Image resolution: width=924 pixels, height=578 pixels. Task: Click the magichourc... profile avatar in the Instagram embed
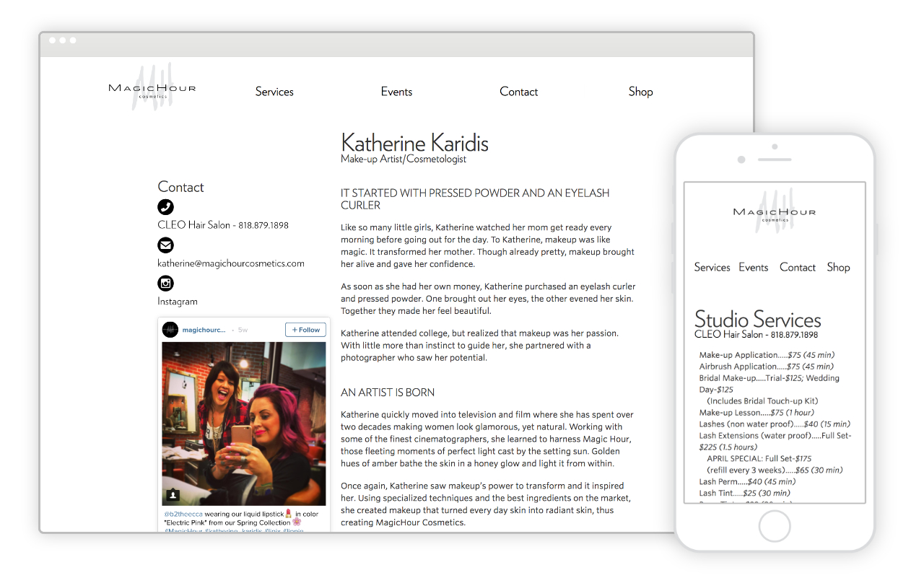pyautogui.click(x=170, y=330)
